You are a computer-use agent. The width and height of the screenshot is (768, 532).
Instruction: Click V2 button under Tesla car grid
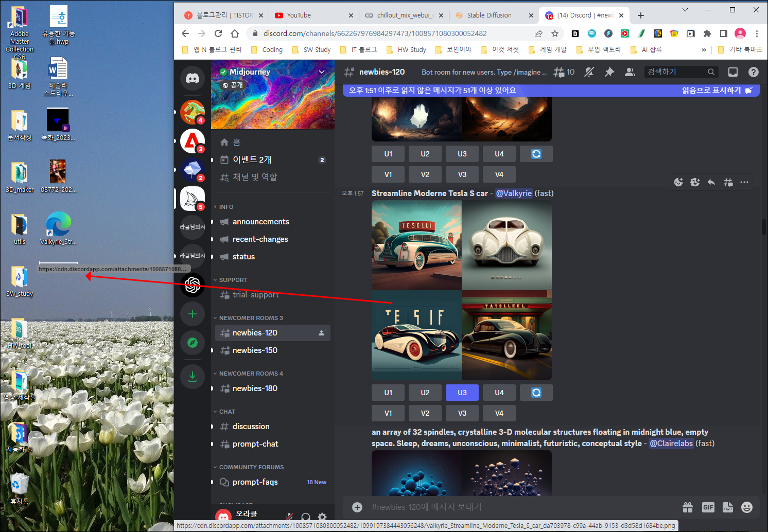pyautogui.click(x=425, y=413)
